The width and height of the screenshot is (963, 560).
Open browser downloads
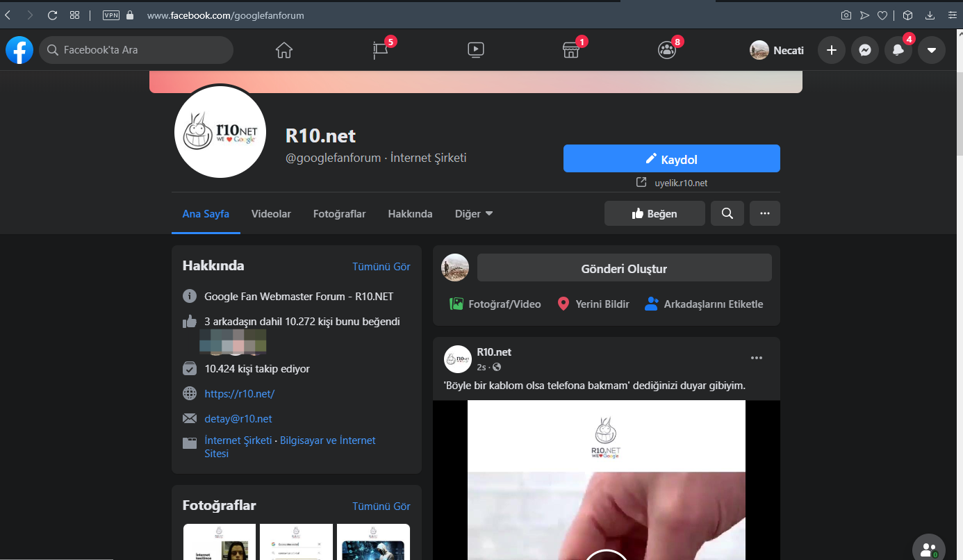[x=930, y=15]
